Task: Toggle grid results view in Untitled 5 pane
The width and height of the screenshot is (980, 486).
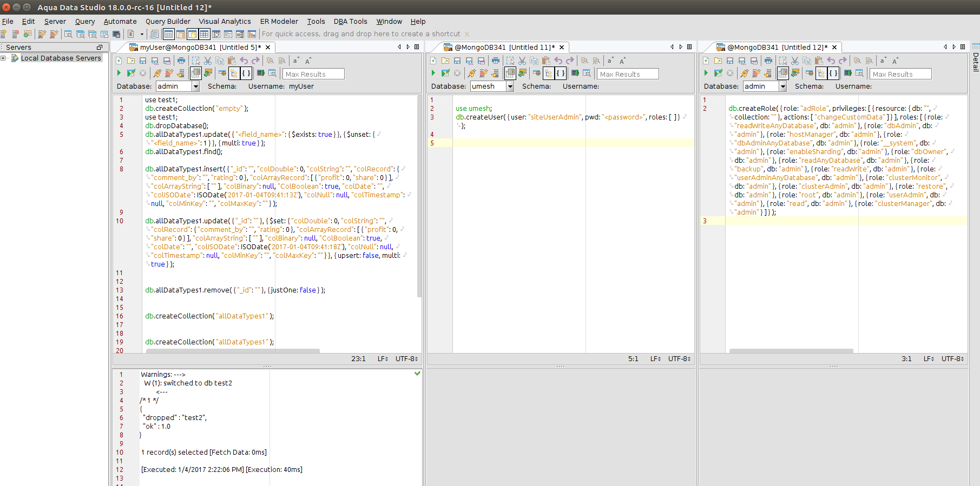Action: tap(196, 73)
